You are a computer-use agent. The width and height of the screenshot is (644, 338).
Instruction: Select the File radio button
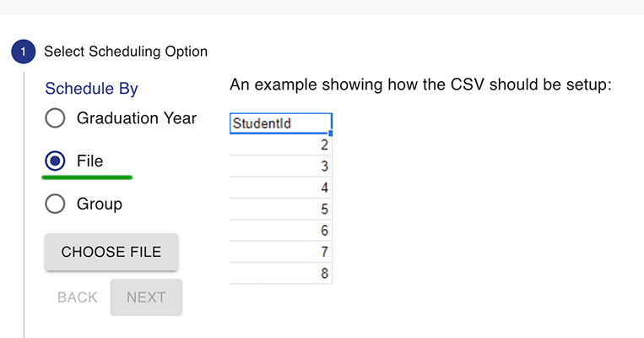(55, 161)
